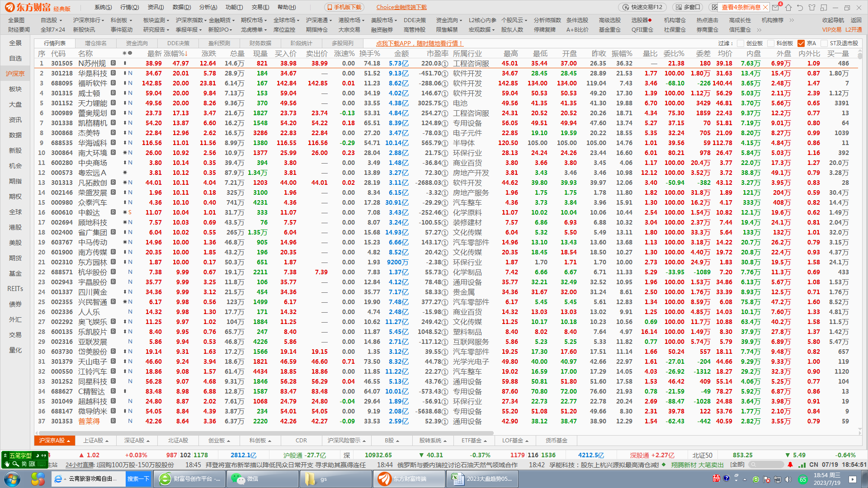Toggle the 创业板 filter checkbox
Screen dimensions: 868x488
[740, 43]
